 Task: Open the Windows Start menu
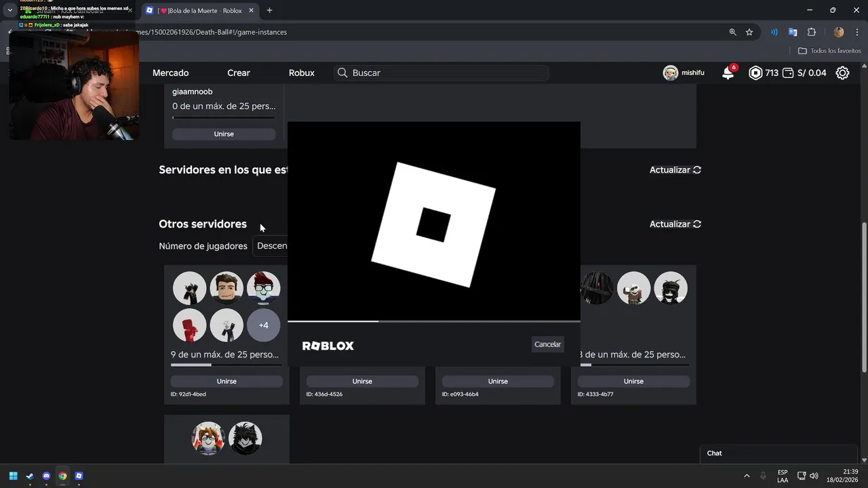coord(13,476)
